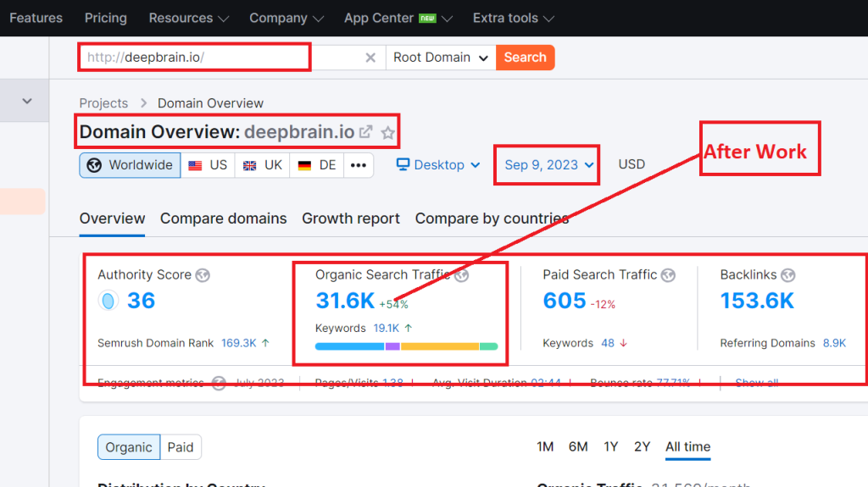Open the Sep 9, 2023 date dropdown
868x487 pixels.
click(549, 165)
